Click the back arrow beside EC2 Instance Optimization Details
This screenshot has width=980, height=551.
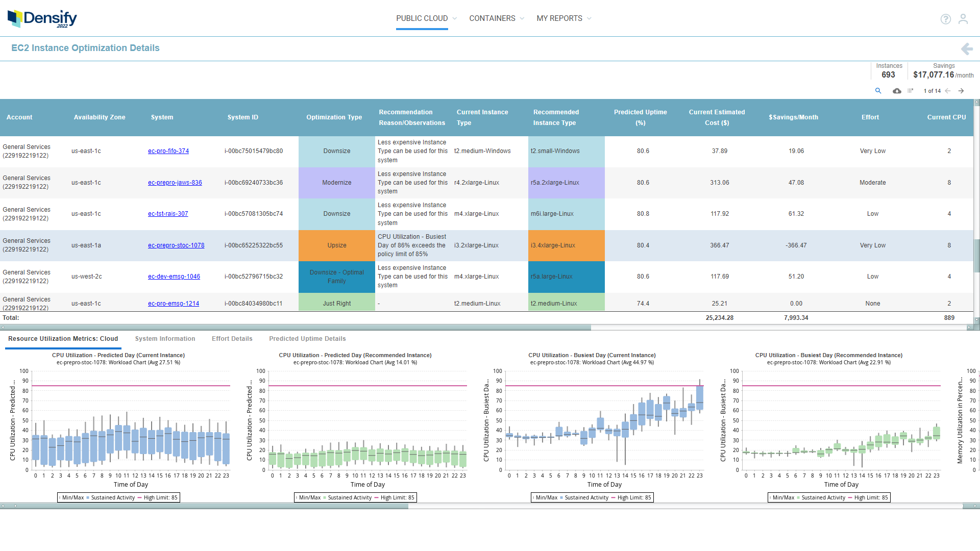tap(967, 48)
